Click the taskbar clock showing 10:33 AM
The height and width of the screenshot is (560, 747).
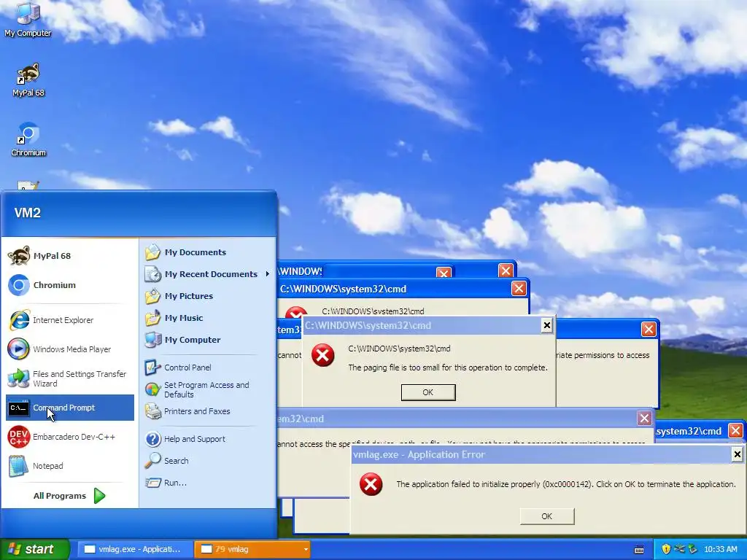point(720,549)
